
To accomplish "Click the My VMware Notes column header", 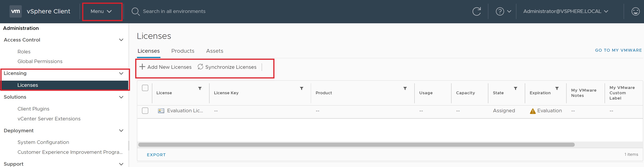I will point(584,93).
